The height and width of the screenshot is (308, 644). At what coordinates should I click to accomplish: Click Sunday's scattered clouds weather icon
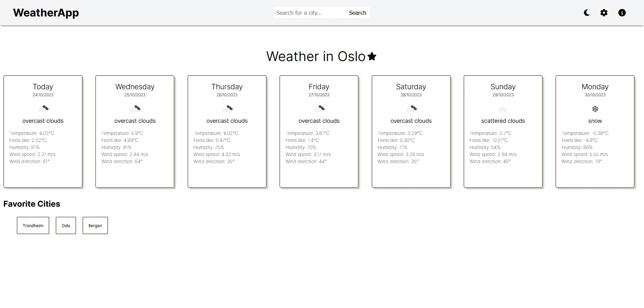tap(503, 109)
